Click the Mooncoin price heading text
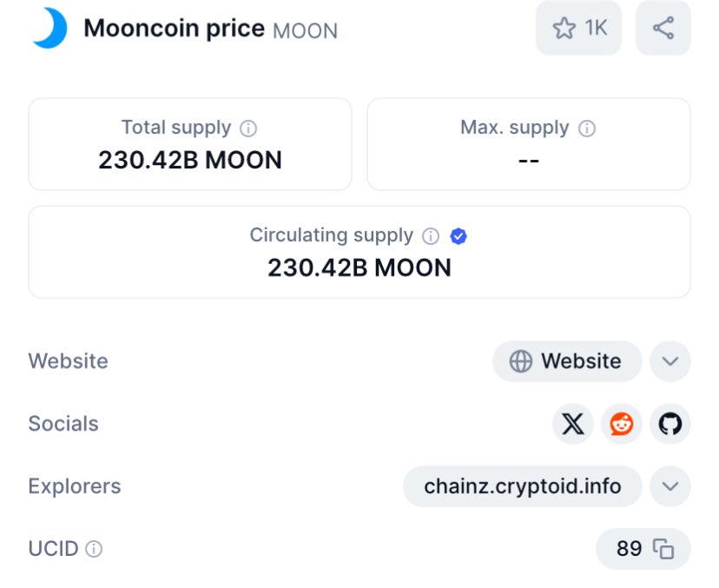719x588 pixels. (174, 29)
